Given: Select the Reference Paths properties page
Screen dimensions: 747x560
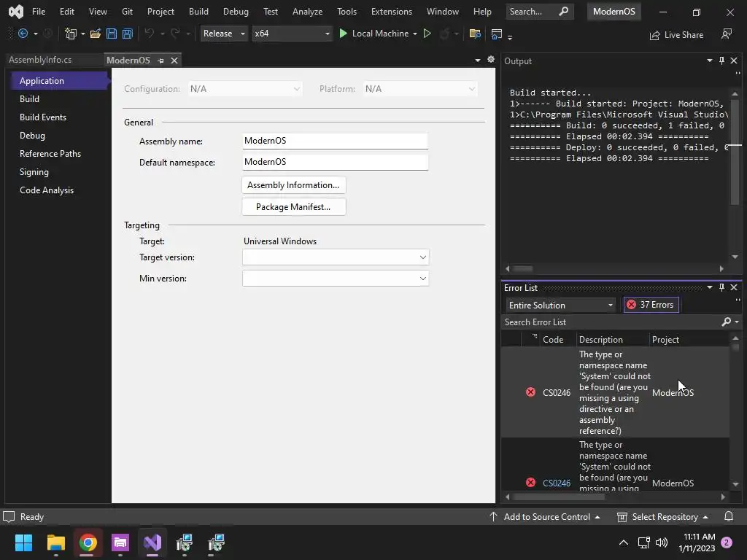Looking at the screenshot, I should pyautogui.click(x=50, y=154).
